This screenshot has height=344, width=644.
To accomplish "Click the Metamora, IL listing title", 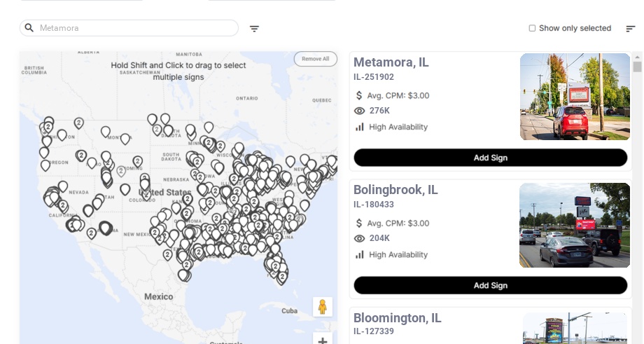I will tap(391, 62).
